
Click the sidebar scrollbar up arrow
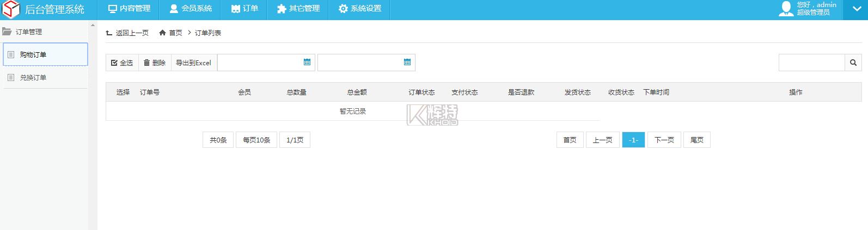(x=93, y=26)
